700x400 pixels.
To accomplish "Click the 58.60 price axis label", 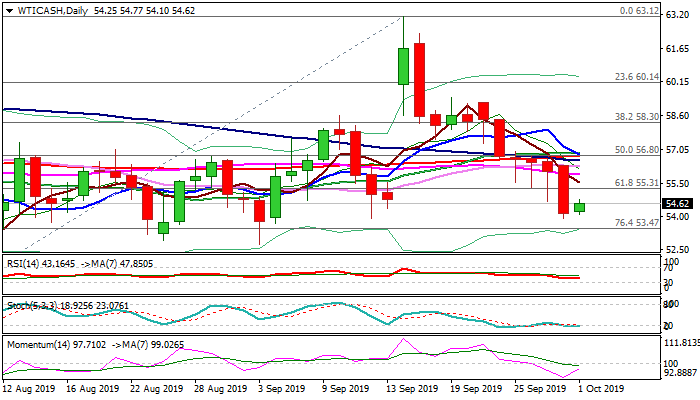I will [677, 116].
